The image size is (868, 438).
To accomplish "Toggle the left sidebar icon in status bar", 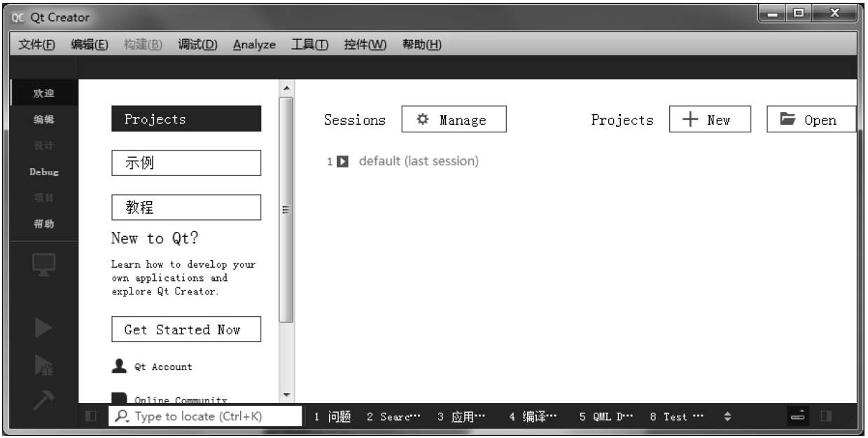I will (91, 416).
